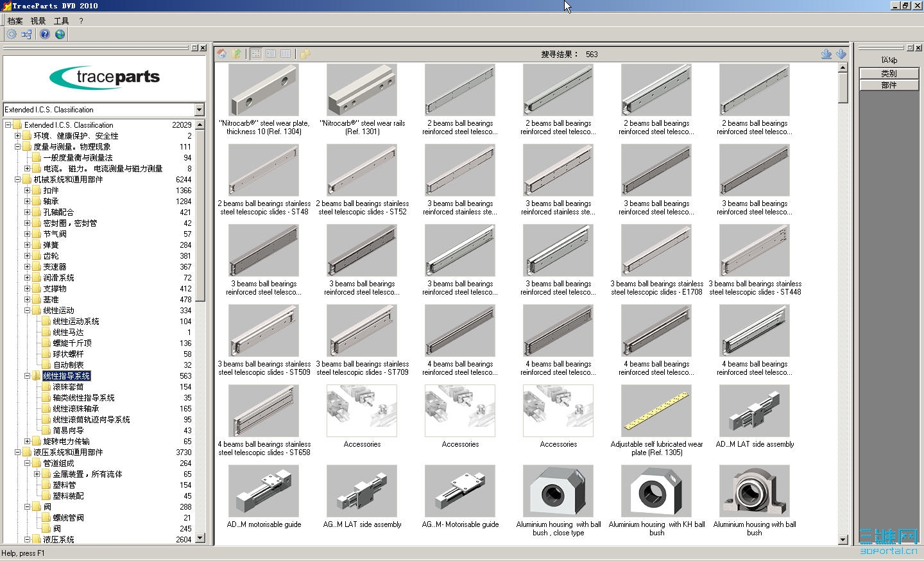This screenshot has width=924, height=561.
Task: Close the left classification panel
Action: 203,47
